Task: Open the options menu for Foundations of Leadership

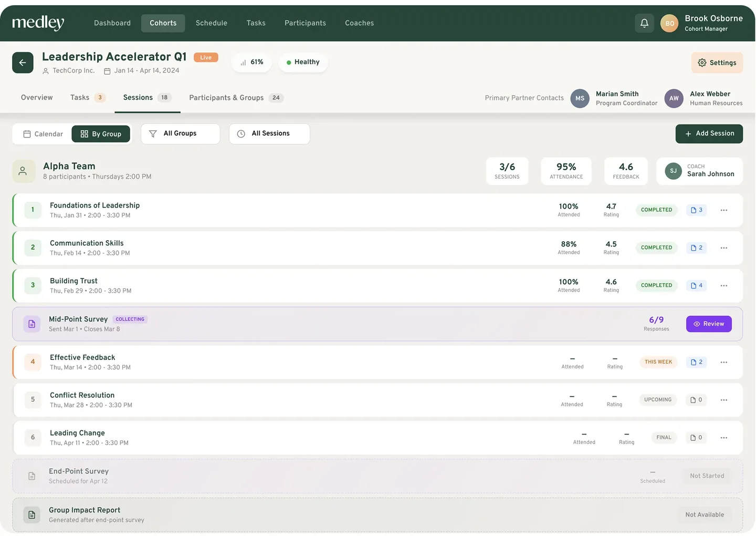Action: pyautogui.click(x=724, y=210)
